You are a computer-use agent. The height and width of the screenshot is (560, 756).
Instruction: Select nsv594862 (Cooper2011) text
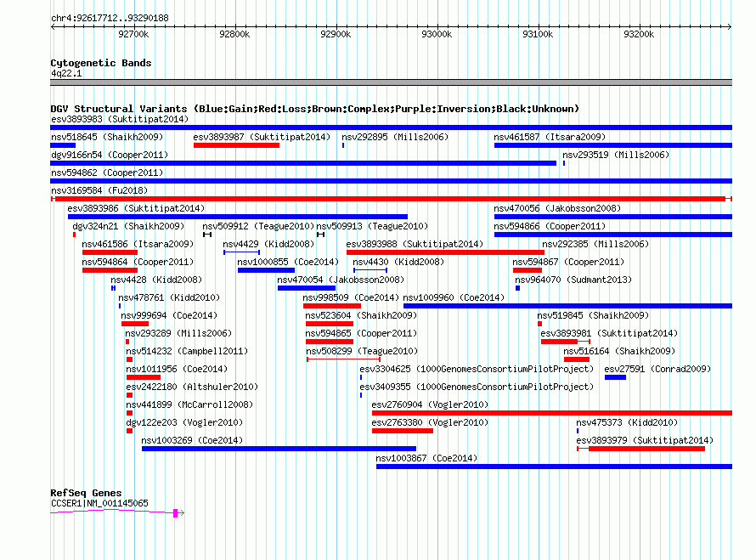click(107, 173)
